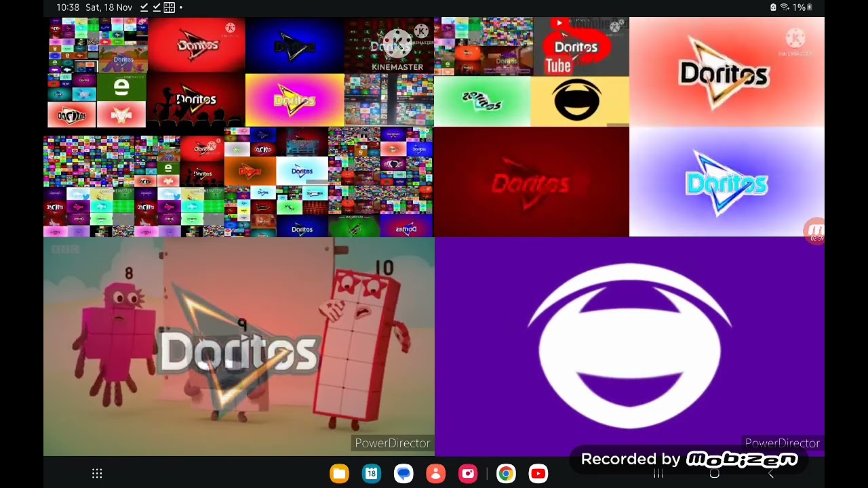This screenshot has width=868, height=488.
Task: Tap the Numberblocks Doritos video panel
Action: click(239, 346)
